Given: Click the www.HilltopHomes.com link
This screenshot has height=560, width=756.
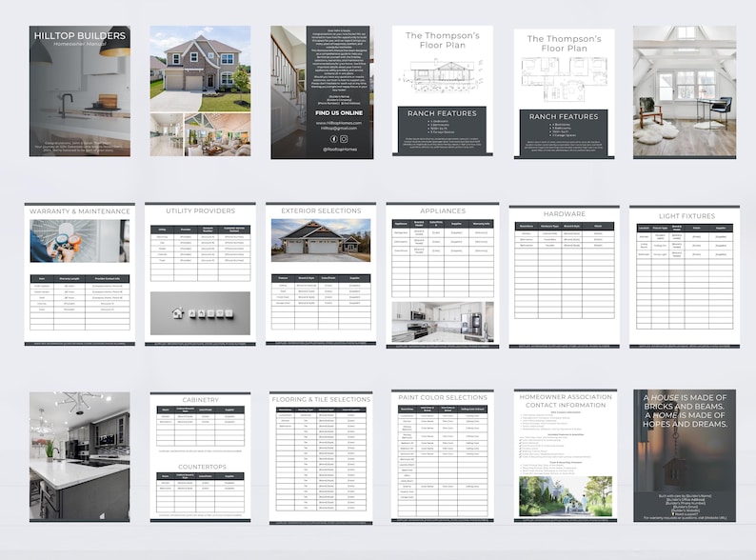Looking at the screenshot, I should click(339, 123).
